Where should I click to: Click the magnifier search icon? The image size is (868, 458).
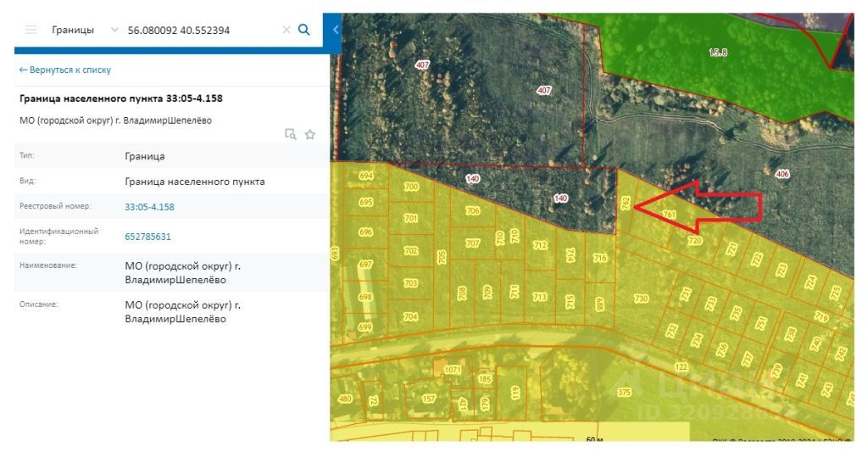[x=304, y=30]
